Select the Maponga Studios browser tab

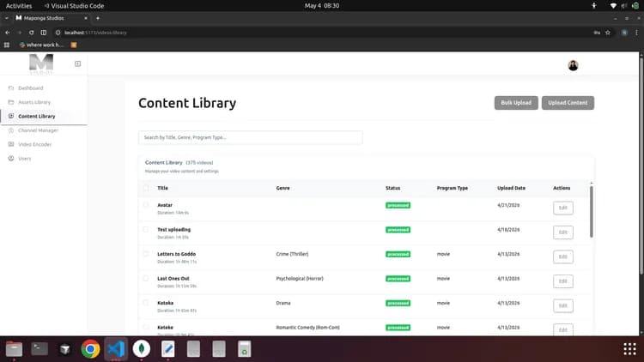51,18
